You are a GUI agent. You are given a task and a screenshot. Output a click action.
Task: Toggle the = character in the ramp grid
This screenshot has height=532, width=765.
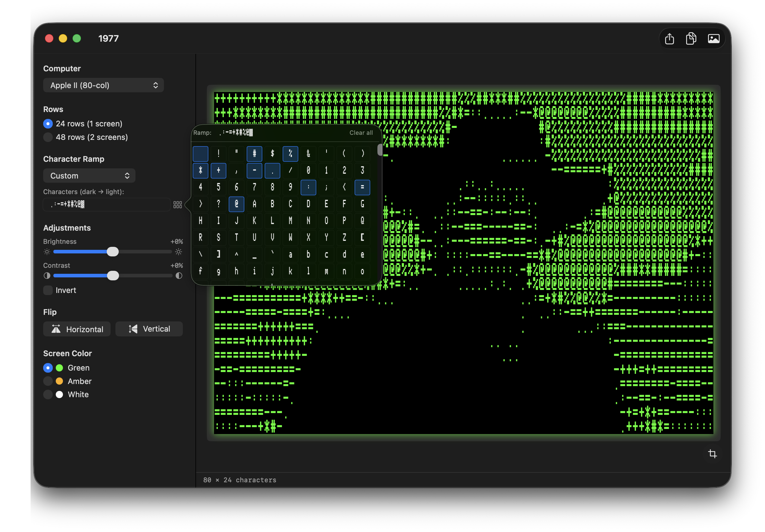pyautogui.click(x=362, y=187)
